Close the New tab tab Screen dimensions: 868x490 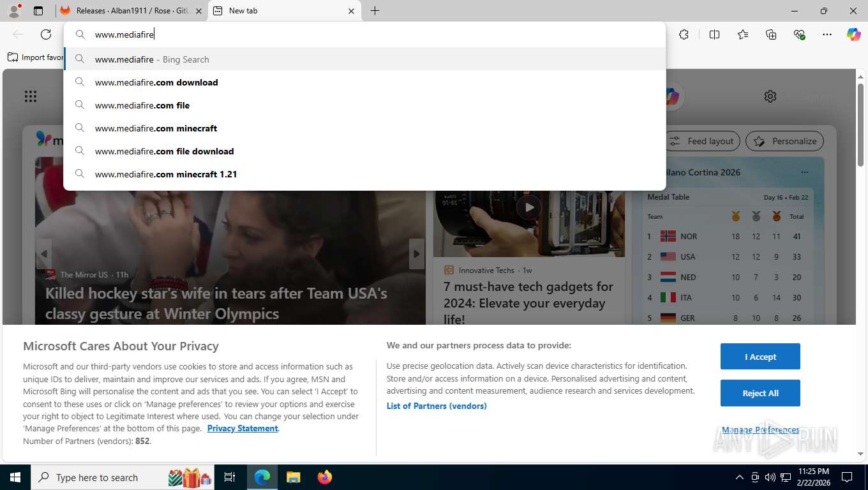[x=351, y=11]
